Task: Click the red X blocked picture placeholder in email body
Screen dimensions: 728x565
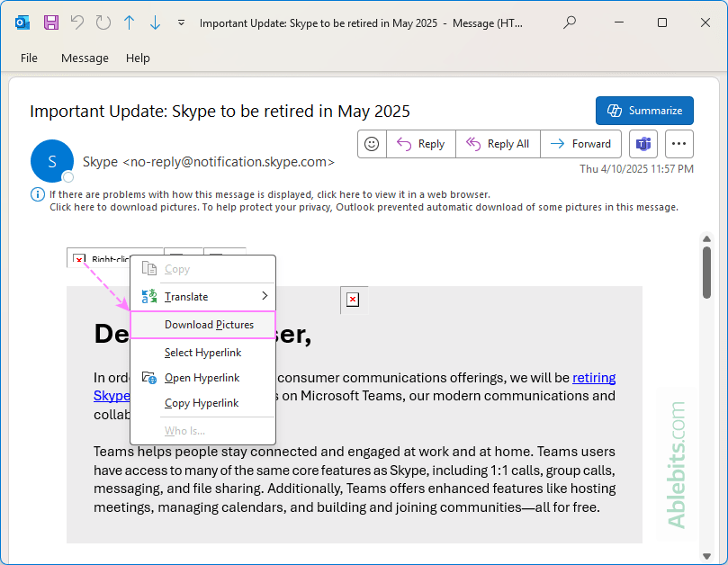Action: pos(353,300)
